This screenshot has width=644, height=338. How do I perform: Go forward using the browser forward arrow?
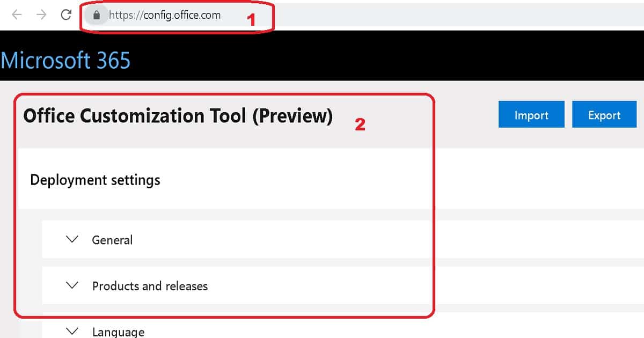click(41, 15)
